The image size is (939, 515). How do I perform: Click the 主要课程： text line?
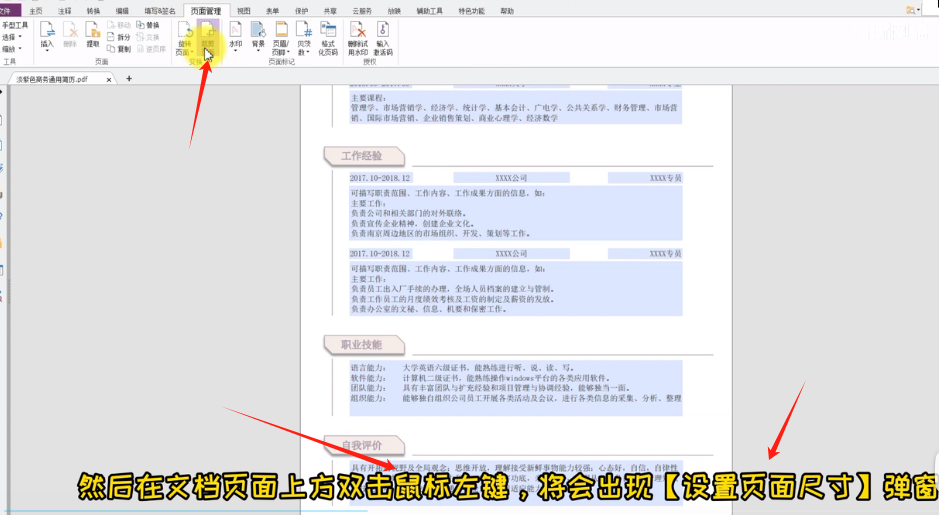tap(369, 98)
